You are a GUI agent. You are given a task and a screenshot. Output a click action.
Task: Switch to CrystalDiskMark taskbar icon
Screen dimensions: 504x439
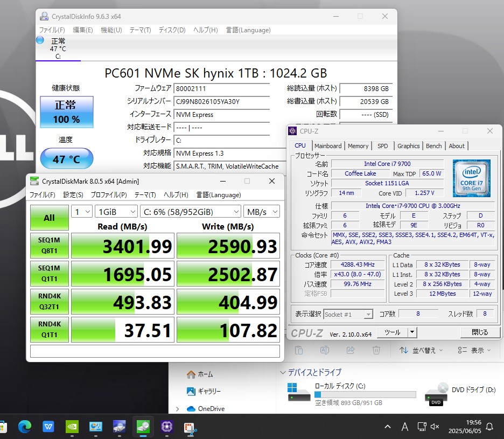[143, 427]
